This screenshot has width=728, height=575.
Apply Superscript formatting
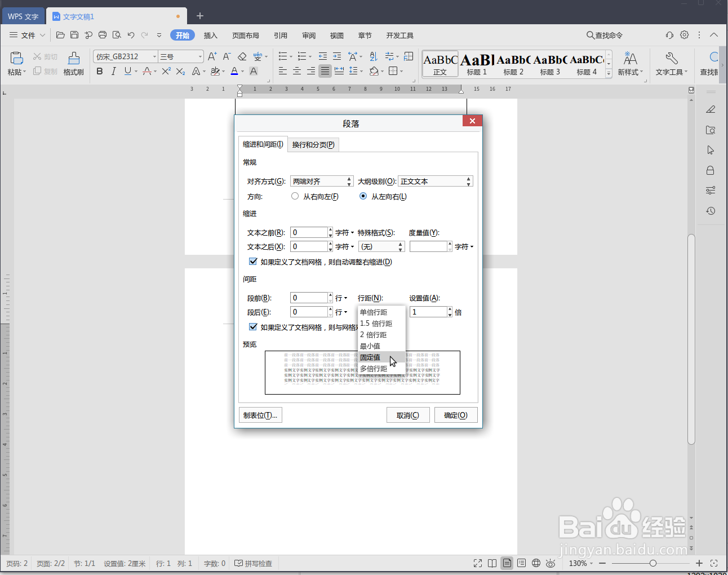coord(166,71)
